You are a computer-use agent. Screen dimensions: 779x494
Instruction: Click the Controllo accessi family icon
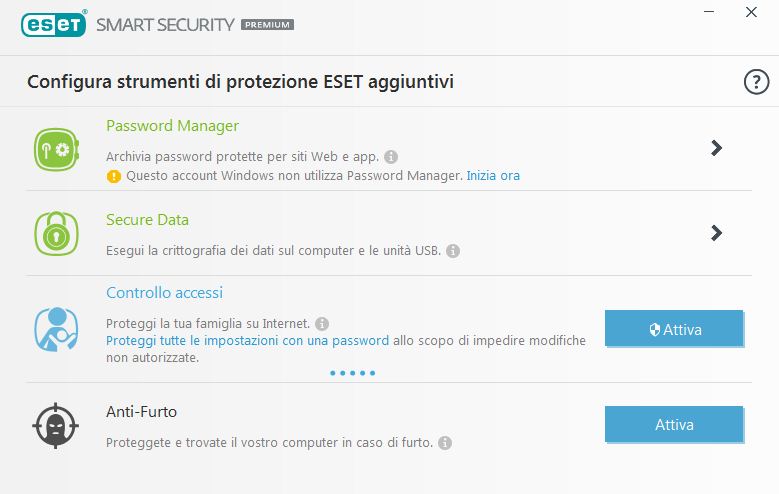click(56, 325)
